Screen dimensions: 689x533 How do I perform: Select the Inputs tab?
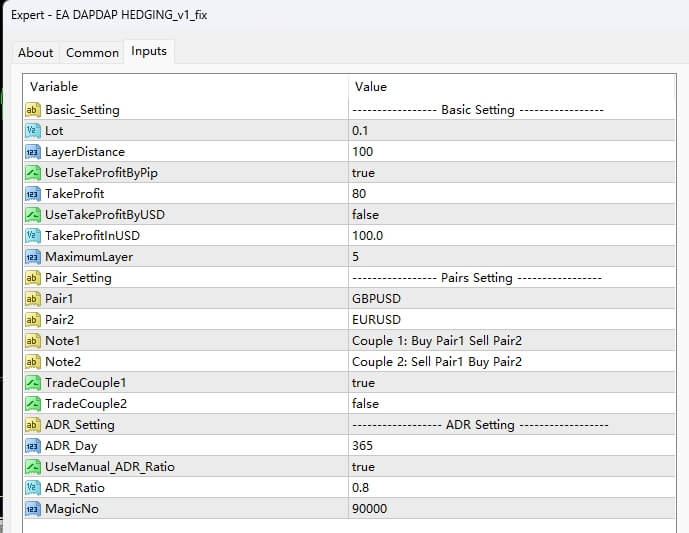click(149, 51)
